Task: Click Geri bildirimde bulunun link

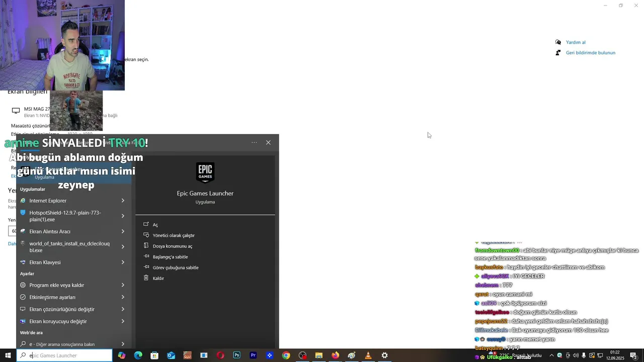Action: [591, 53]
